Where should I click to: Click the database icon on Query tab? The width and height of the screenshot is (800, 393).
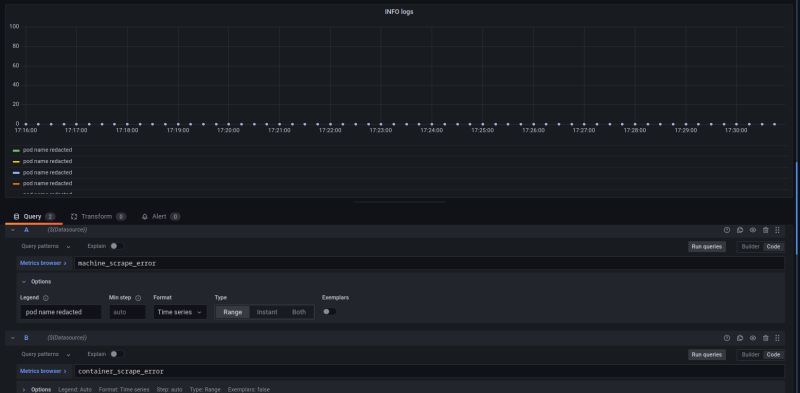(x=16, y=216)
